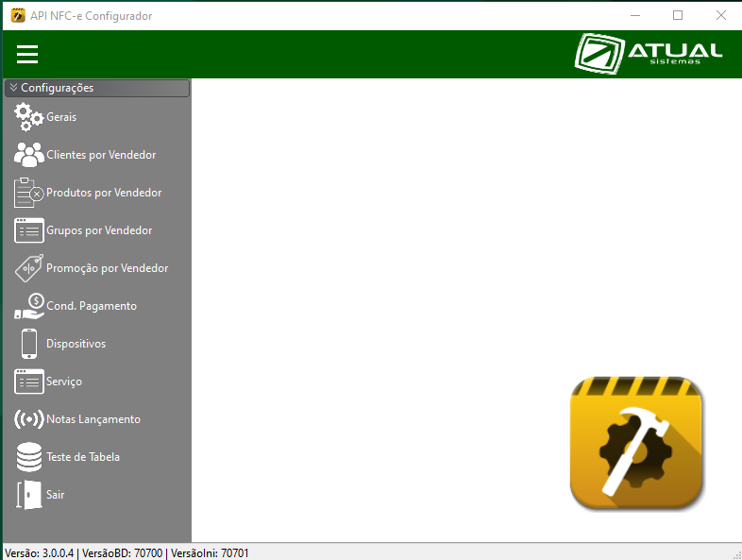742x560 pixels.
Task: Open Teste de Tabela label
Action: click(83, 457)
